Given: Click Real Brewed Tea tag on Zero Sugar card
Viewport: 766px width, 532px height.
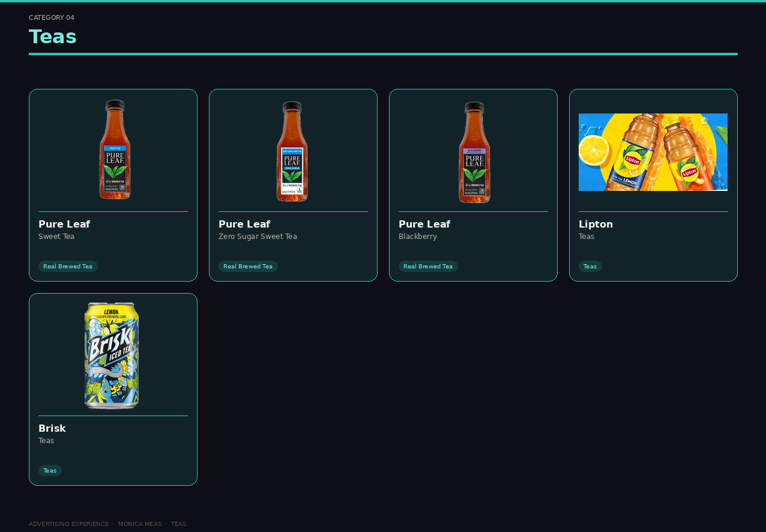Looking at the screenshot, I should tap(248, 267).
